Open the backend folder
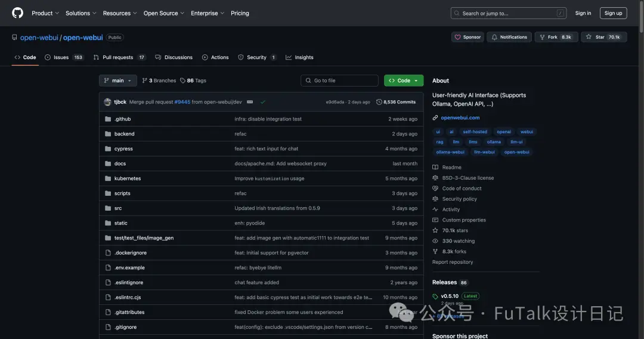Screen dimensions: 644x339 [x=125, y=134]
